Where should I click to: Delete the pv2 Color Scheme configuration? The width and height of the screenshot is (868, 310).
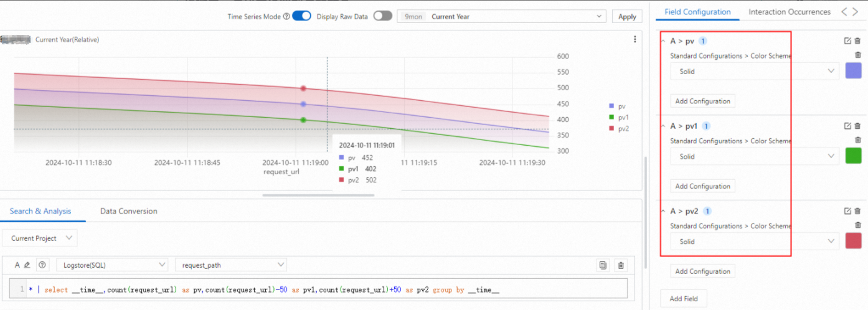(857, 225)
